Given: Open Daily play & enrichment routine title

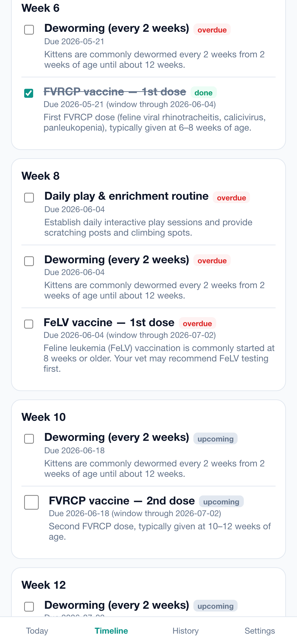Looking at the screenshot, I should pyautogui.click(x=126, y=196).
